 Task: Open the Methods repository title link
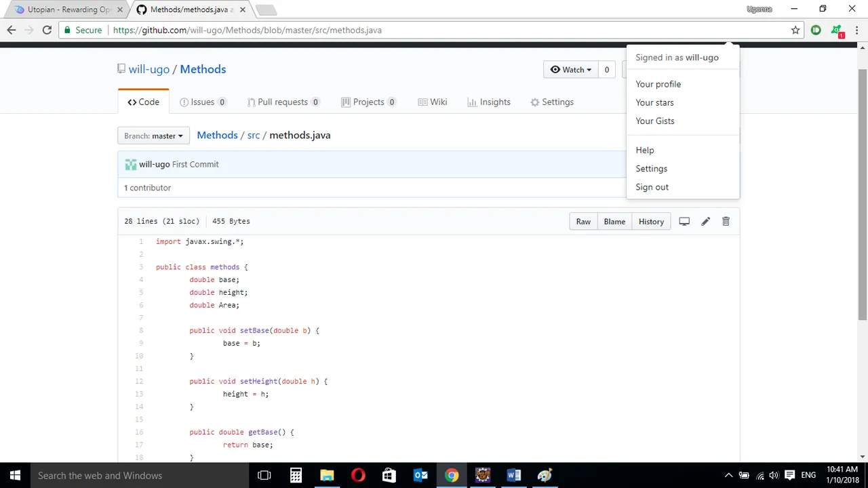tap(203, 69)
